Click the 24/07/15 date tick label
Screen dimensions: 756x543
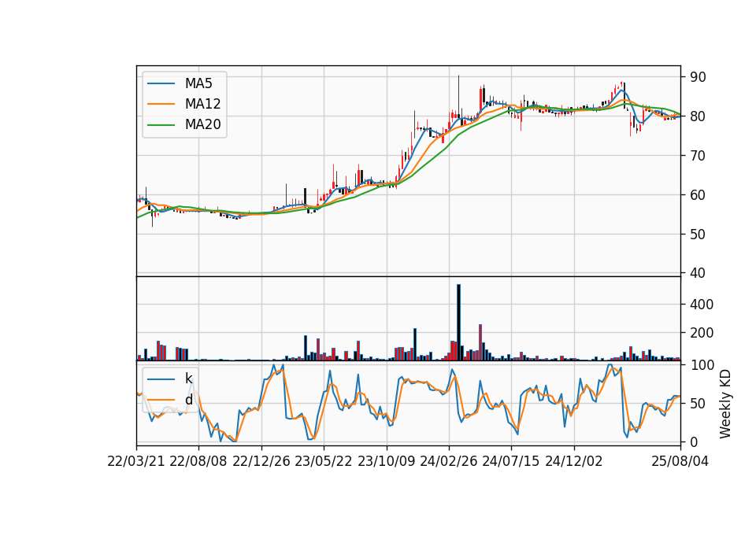pyautogui.click(x=511, y=461)
